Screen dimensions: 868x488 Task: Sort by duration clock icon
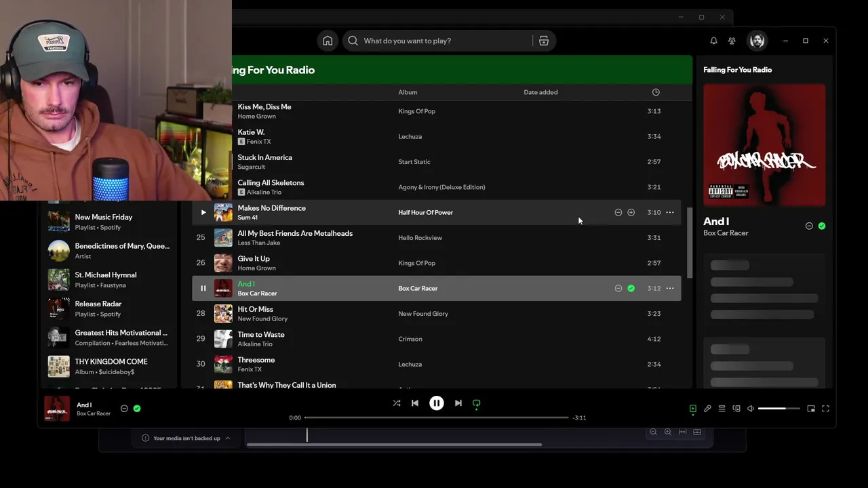tap(655, 92)
